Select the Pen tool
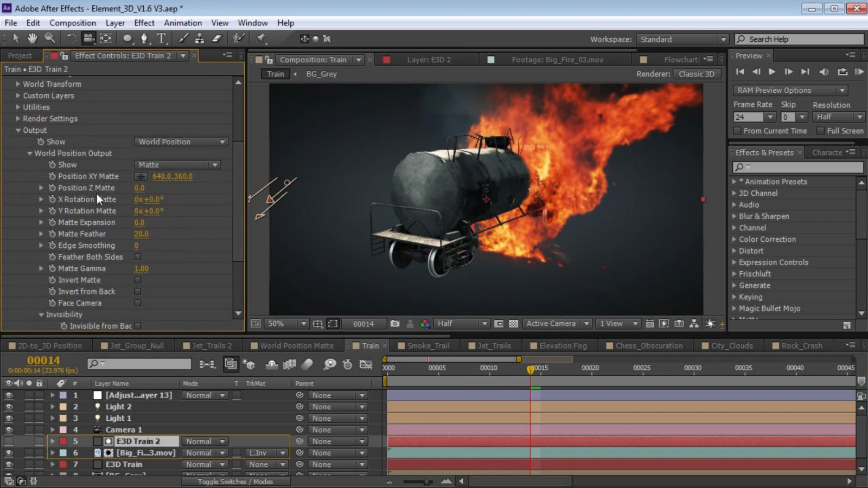 point(144,38)
